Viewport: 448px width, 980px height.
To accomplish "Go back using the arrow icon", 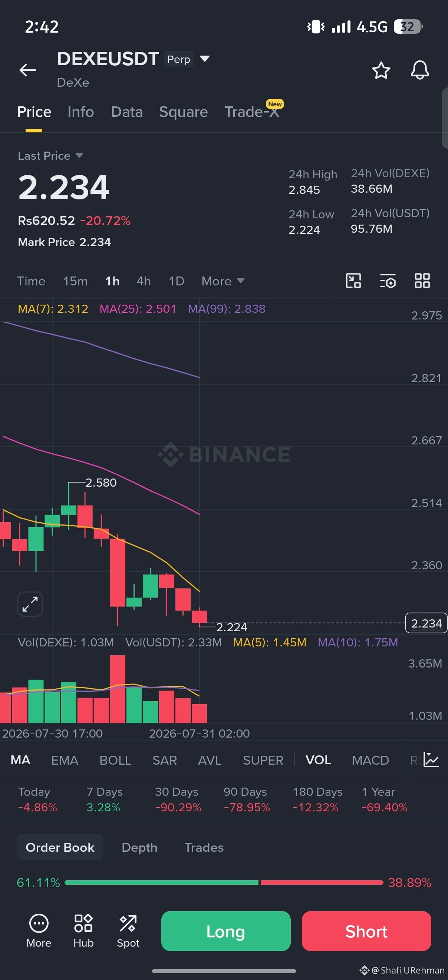I will (28, 70).
